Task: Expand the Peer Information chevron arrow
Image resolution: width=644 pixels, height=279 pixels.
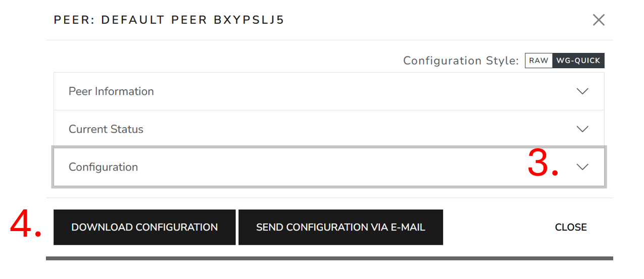Action: coord(582,91)
